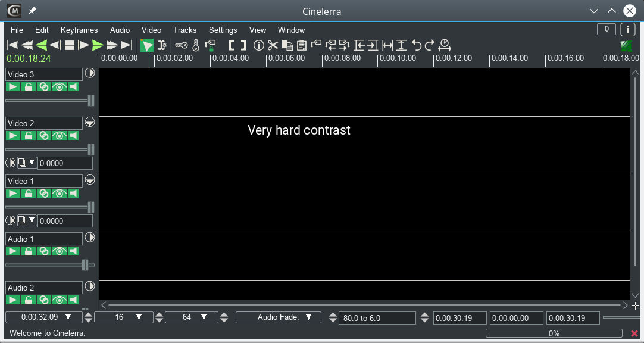The height and width of the screenshot is (343, 644).
Task: Toggle the eye visibility icon on Video 3
Action: pyautogui.click(x=58, y=87)
